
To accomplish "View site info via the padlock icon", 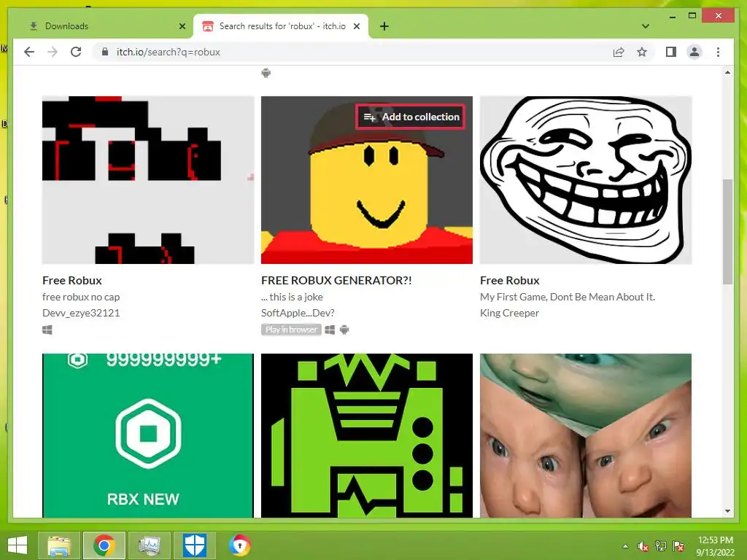I will pyautogui.click(x=105, y=52).
